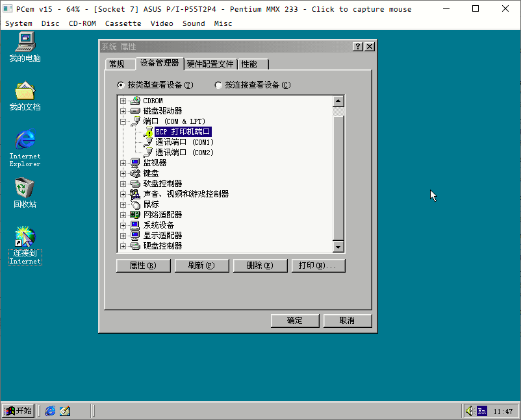Open the Start (开始) menu button
Screen dimensions: 521x420
(x=18, y=411)
